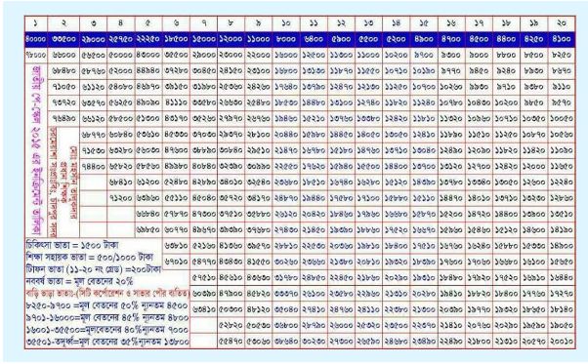Click ৫৯০০ in the blue row
Screen dimensions: 588x364
click(341, 39)
